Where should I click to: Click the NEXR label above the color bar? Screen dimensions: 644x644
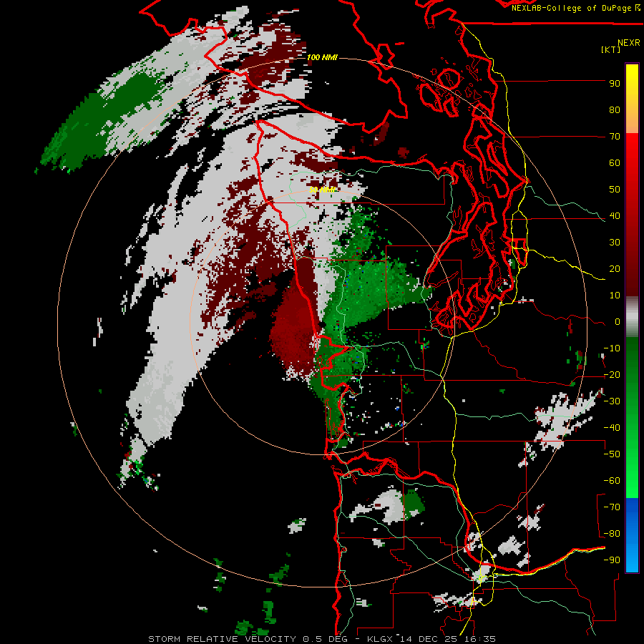629,43
